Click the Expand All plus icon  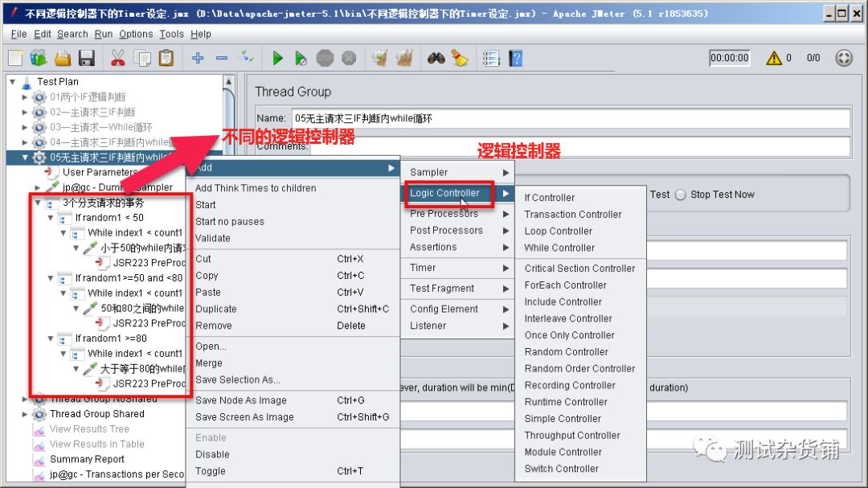[x=198, y=58]
